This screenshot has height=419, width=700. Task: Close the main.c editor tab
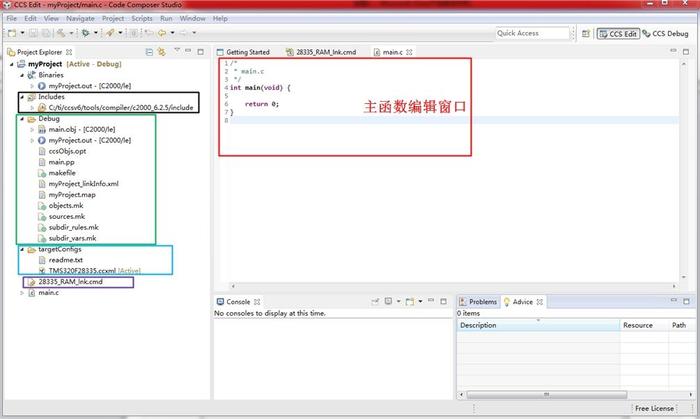click(409, 52)
